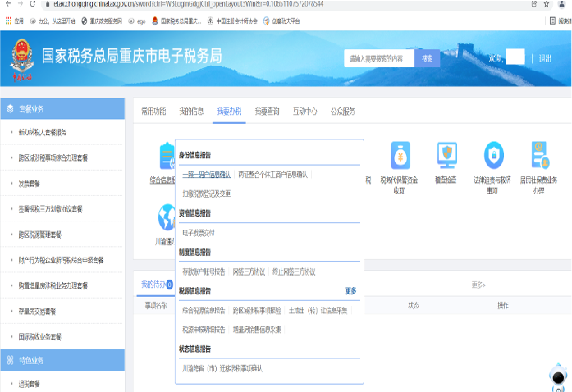Viewport: 572px width, 392px height.
Task: Open the 重庆政务服务网 bookmark
Action: click(x=102, y=21)
